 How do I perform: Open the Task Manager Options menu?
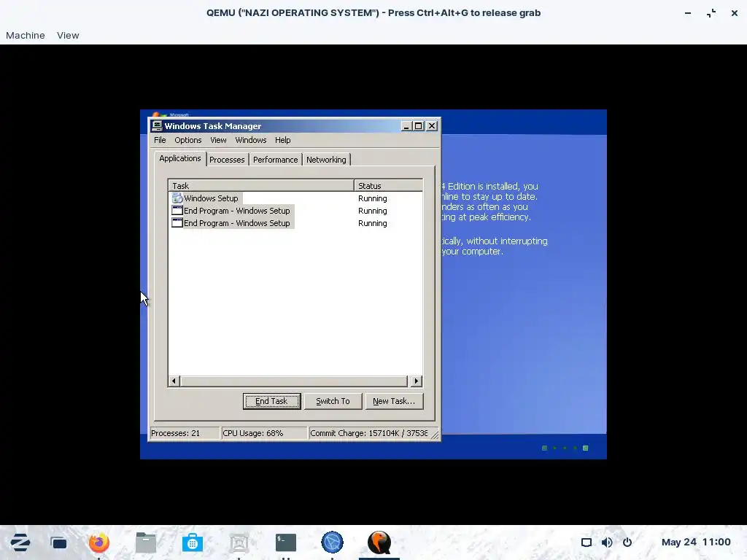[187, 140]
